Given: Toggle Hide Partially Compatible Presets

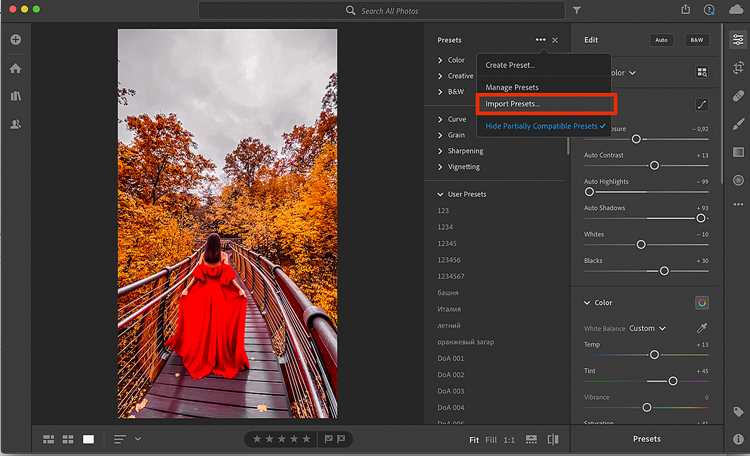Looking at the screenshot, I should tap(546, 126).
